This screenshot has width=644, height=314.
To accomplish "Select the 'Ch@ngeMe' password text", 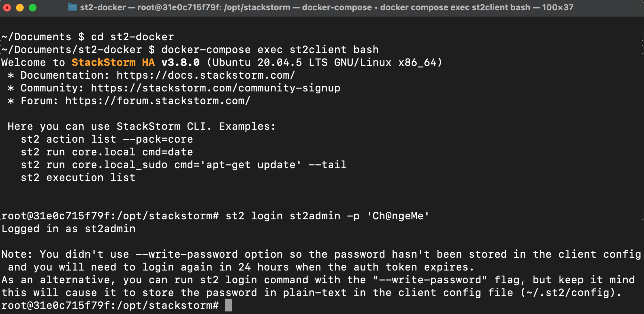I will coord(398,216).
